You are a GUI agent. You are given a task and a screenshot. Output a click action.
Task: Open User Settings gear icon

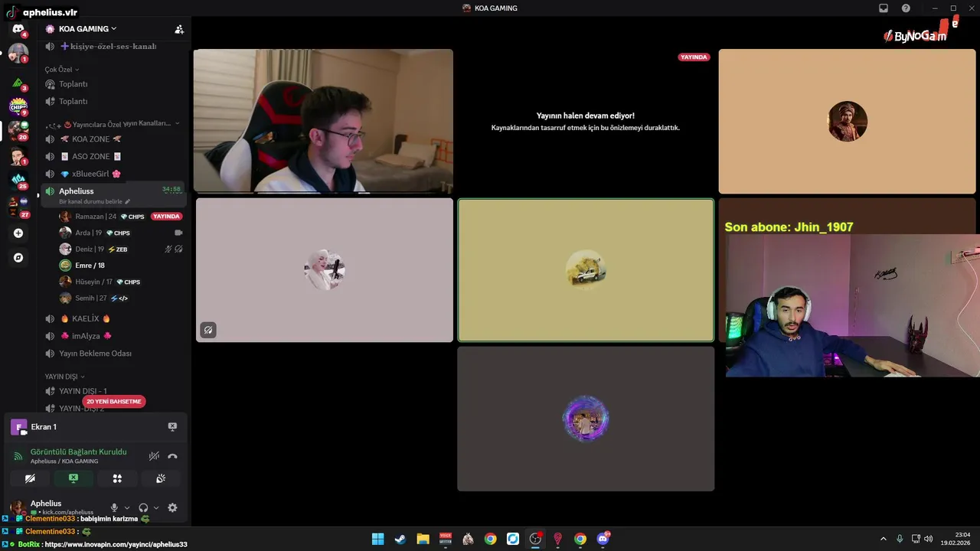pos(172,507)
